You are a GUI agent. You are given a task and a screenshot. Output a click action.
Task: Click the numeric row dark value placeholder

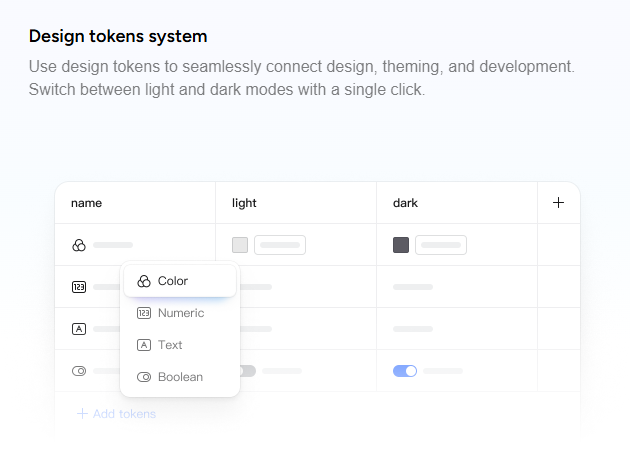click(x=413, y=287)
